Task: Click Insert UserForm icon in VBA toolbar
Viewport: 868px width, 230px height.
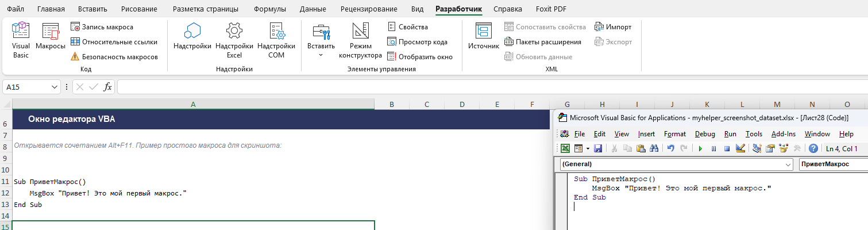Action: tap(578, 148)
